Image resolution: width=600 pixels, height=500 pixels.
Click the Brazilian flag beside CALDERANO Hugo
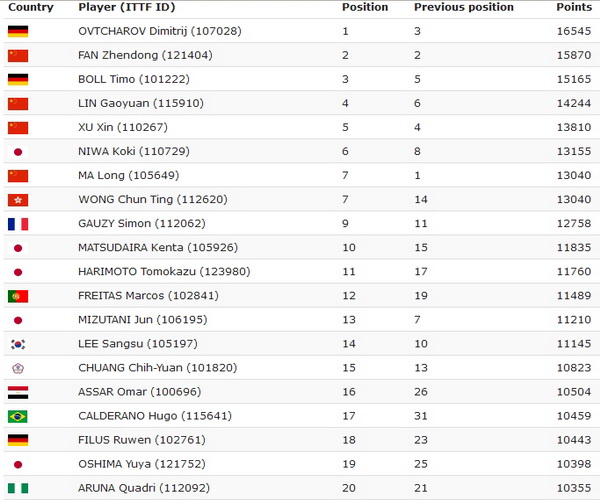click(18, 416)
